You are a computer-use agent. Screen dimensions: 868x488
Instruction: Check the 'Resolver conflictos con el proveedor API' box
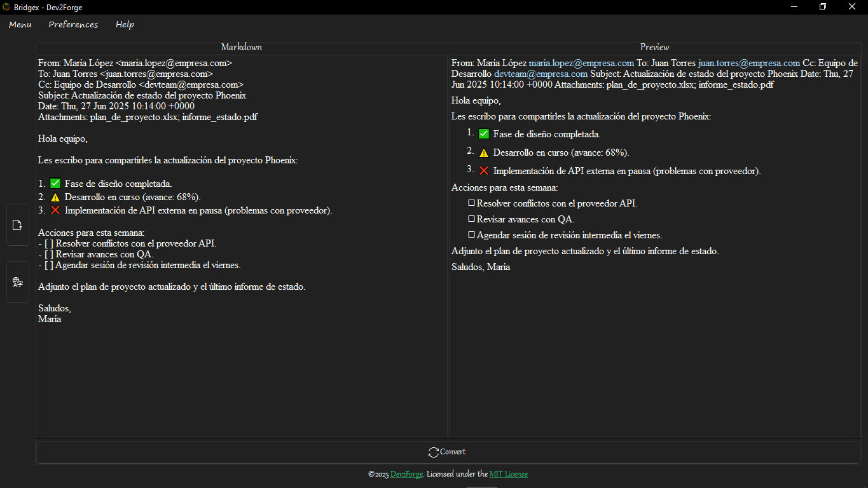[472, 203]
